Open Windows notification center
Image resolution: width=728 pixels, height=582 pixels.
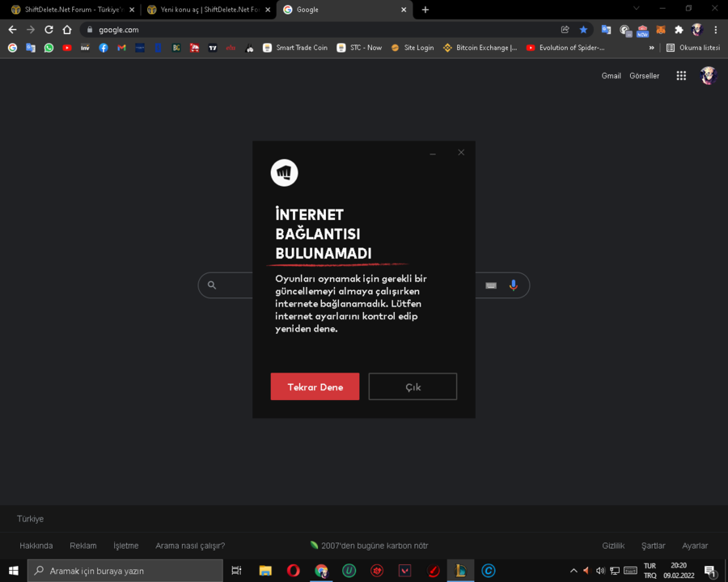point(710,571)
